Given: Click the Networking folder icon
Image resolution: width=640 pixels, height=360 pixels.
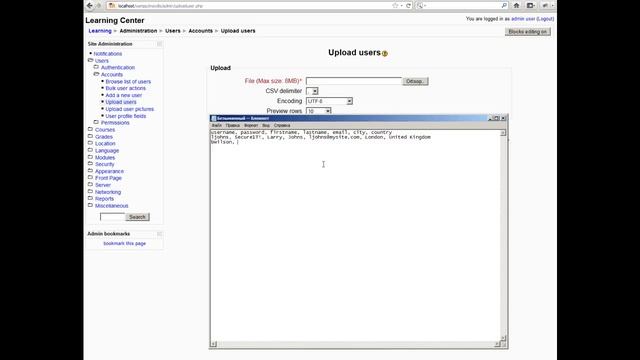Looking at the screenshot, I should pos(91,192).
